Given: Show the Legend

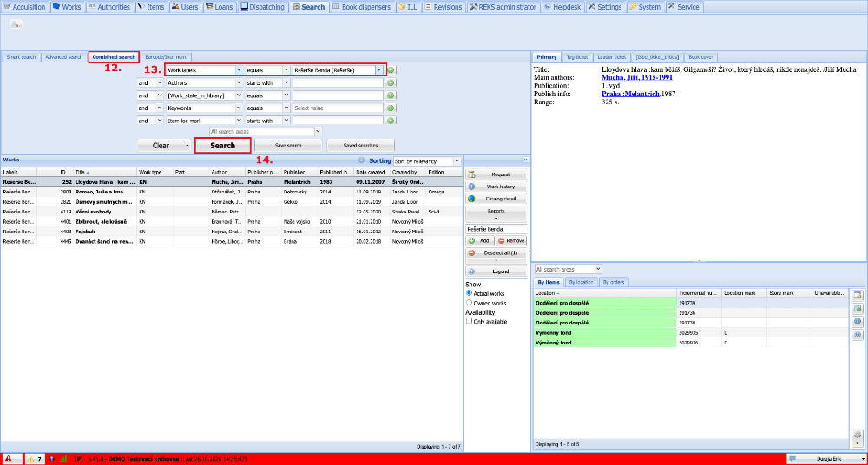Looking at the screenshot, I should [496, 272].
